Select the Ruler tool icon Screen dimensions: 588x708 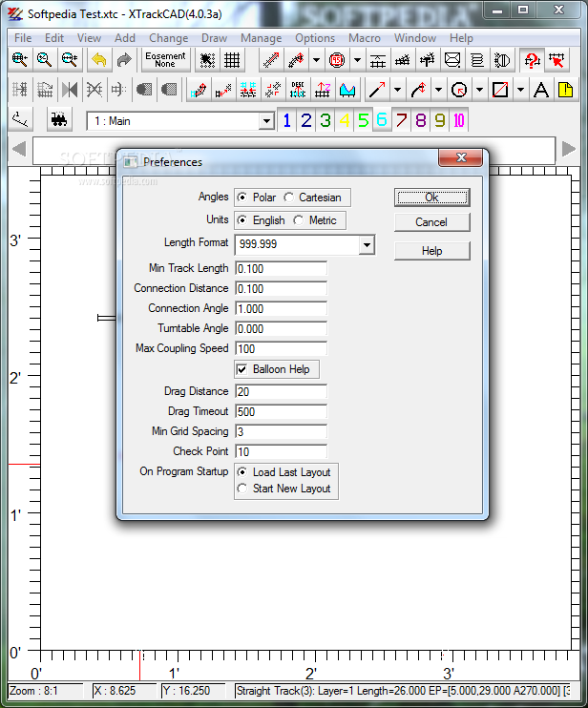[x=20, y=119]
